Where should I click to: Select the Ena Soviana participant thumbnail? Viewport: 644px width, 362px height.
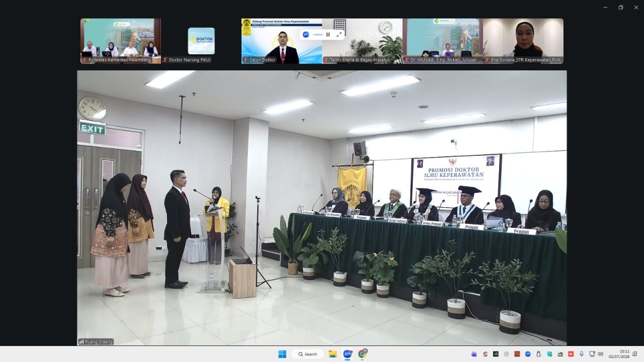[523, 41]
